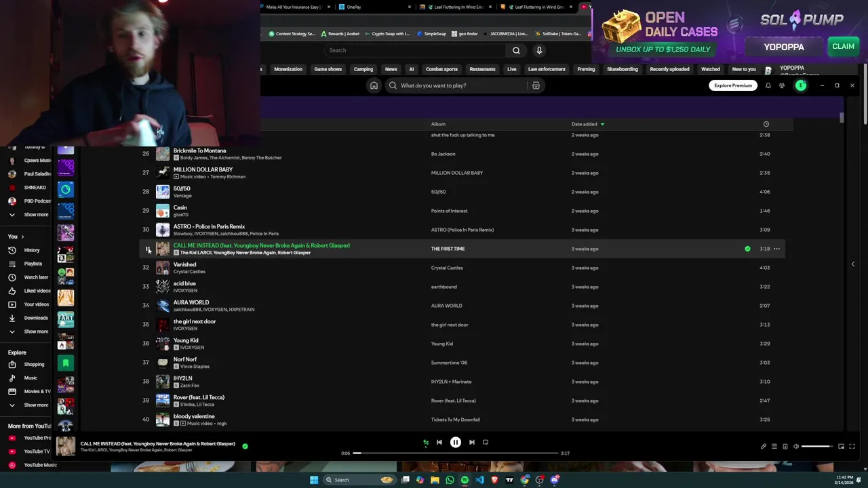Expand the YouTube You section chevron
Viewport: 868px width, 488px height.
pyautogui.click(x=22, y=237)
